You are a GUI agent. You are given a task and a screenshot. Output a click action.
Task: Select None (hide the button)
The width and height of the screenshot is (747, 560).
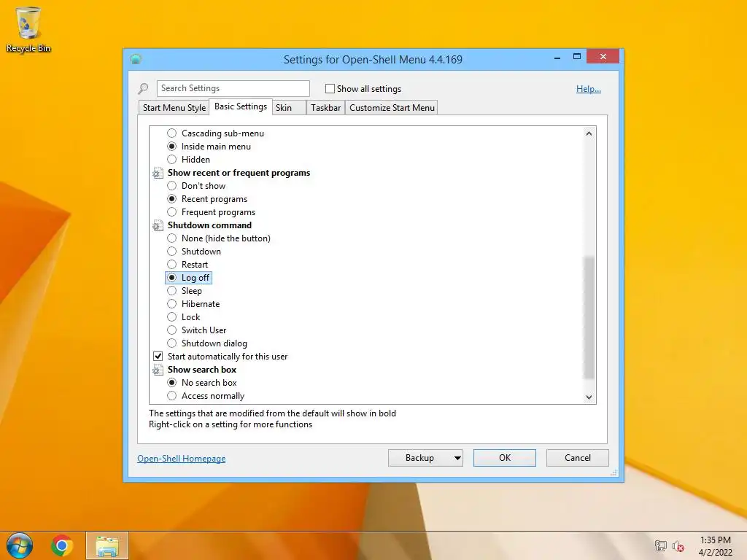click(171, 238)
